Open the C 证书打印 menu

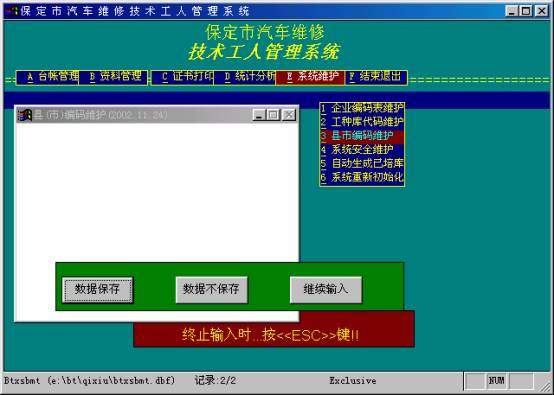[183, 77]
